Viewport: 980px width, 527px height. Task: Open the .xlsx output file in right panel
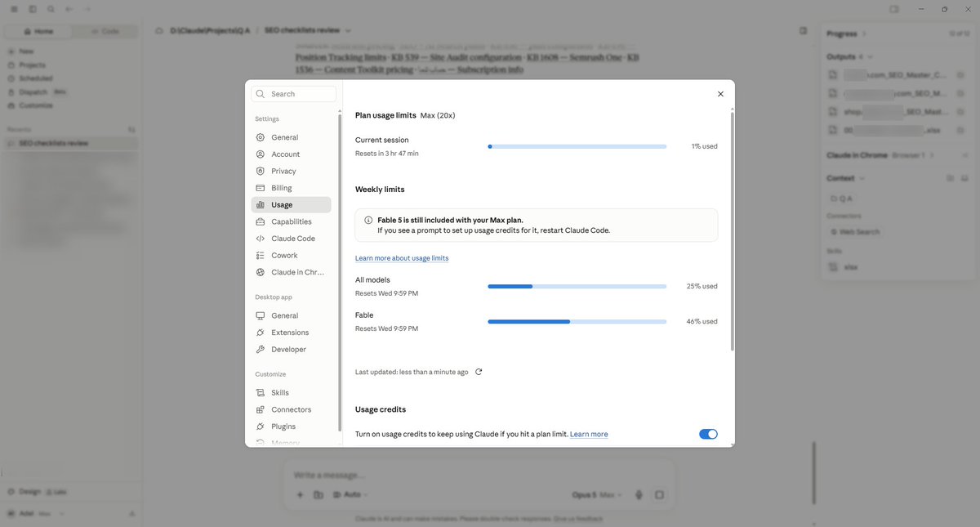click(x=897, y=129)
